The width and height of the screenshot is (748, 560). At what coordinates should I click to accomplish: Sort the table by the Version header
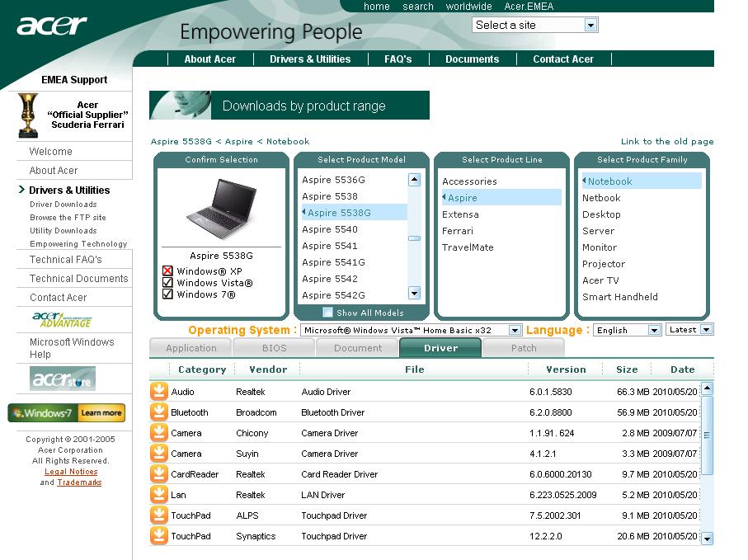tap(566, 369)
